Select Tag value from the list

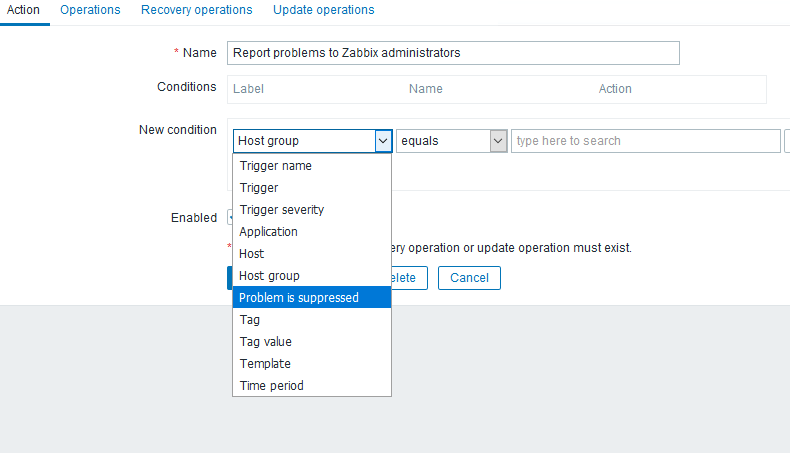(266, 342)
